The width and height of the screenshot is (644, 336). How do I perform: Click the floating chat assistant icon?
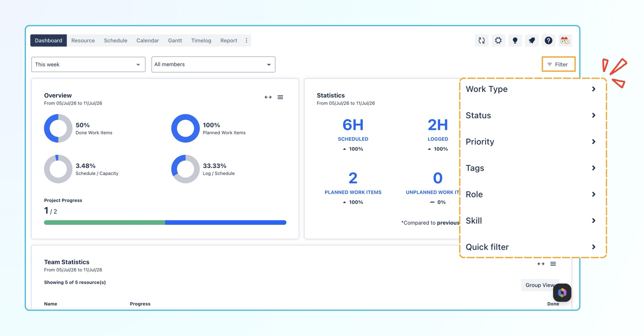[562, 292]
